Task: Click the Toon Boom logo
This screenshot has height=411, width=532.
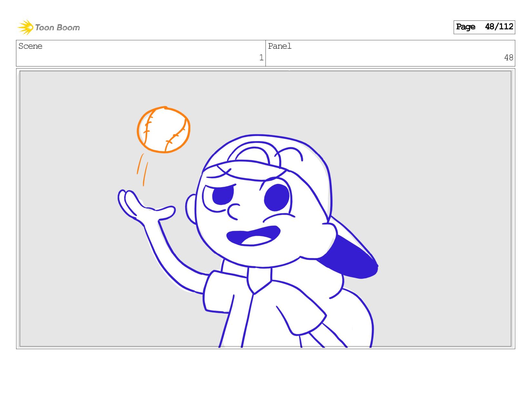Action: [49, 27]
